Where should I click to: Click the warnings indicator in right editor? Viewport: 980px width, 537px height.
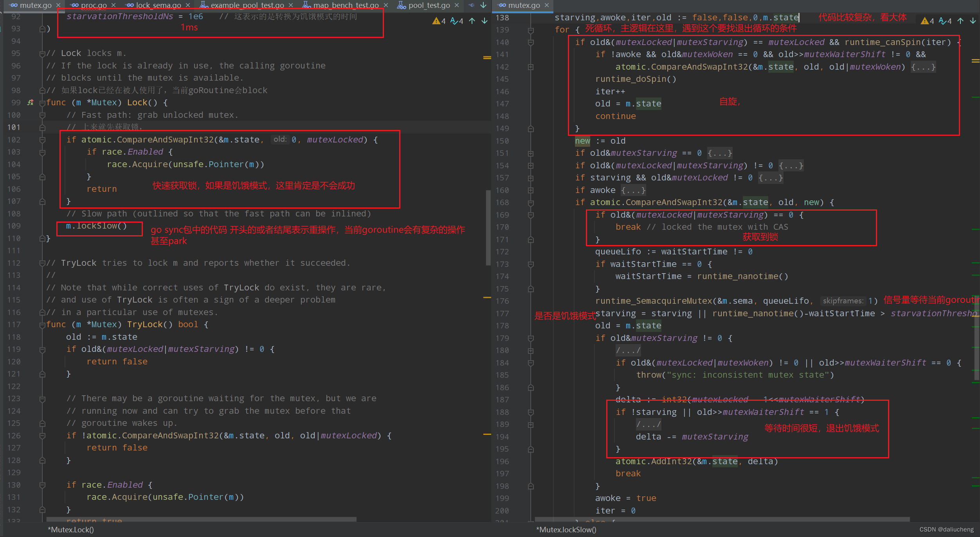pos(928,21)
